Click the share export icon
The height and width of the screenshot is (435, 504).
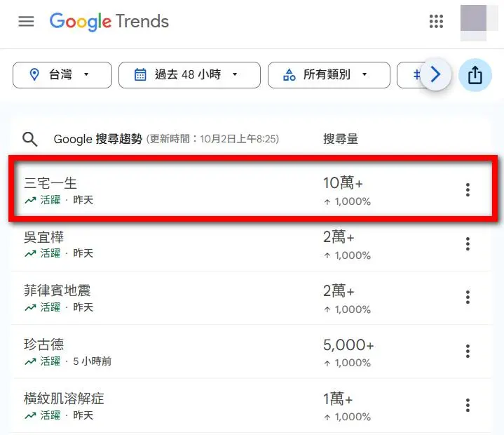(475, 74)
